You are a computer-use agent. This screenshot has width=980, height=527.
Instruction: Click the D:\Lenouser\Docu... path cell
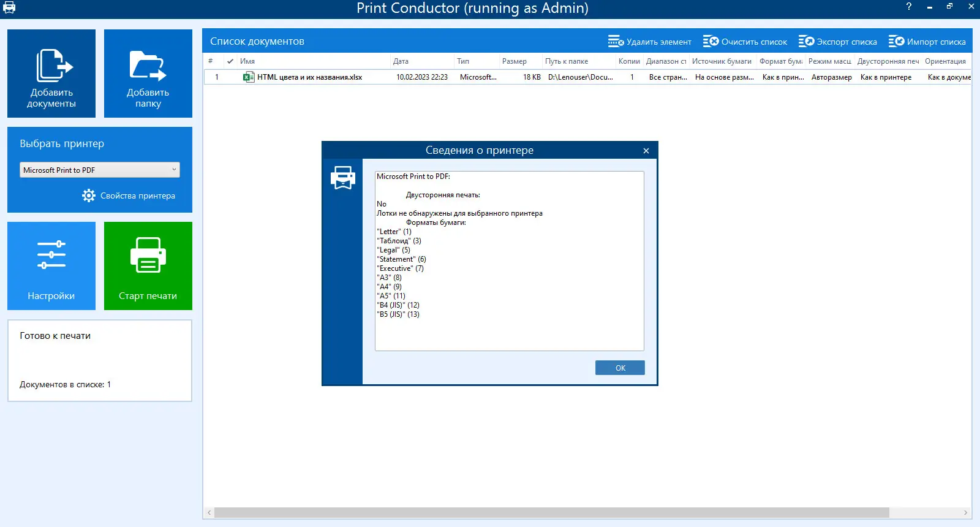click(x=581, y=77)
